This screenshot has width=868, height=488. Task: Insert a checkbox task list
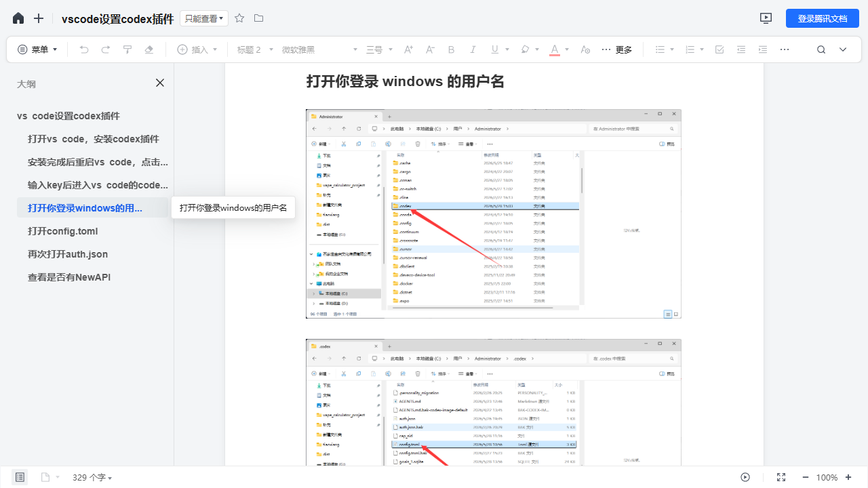[x=719, y=49]
